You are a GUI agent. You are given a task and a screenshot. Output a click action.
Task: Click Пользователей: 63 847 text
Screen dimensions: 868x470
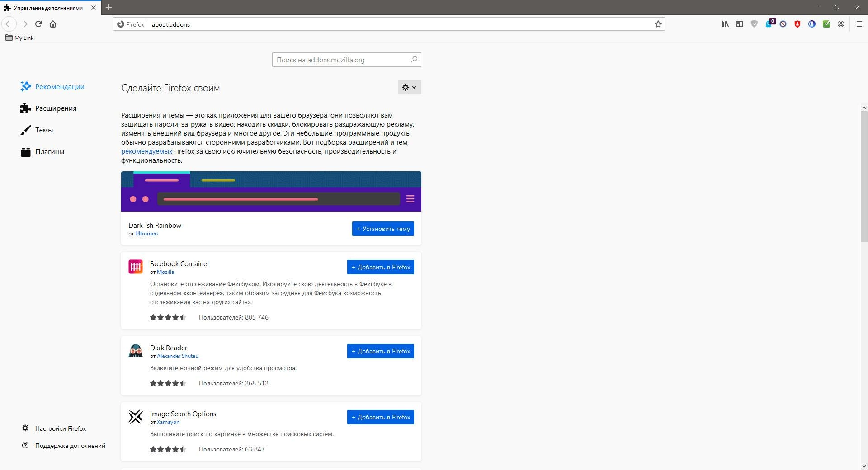click(x=232, y=449)
